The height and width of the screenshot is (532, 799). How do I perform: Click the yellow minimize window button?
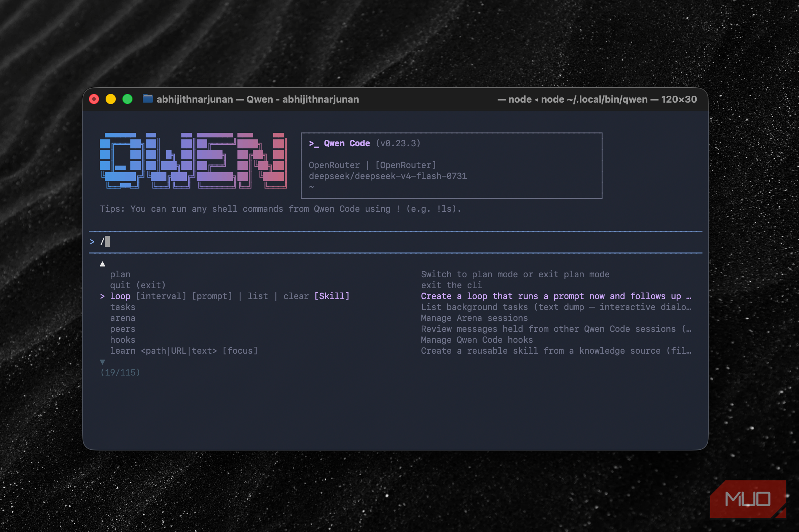[x=111, y=99]
